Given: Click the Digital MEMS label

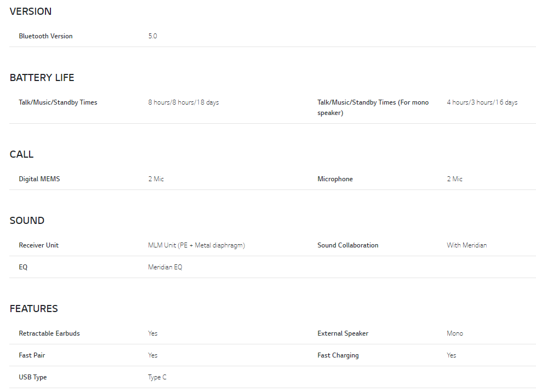Looking at the screenshot, I should pyautogui.click(x=39, y=179).
